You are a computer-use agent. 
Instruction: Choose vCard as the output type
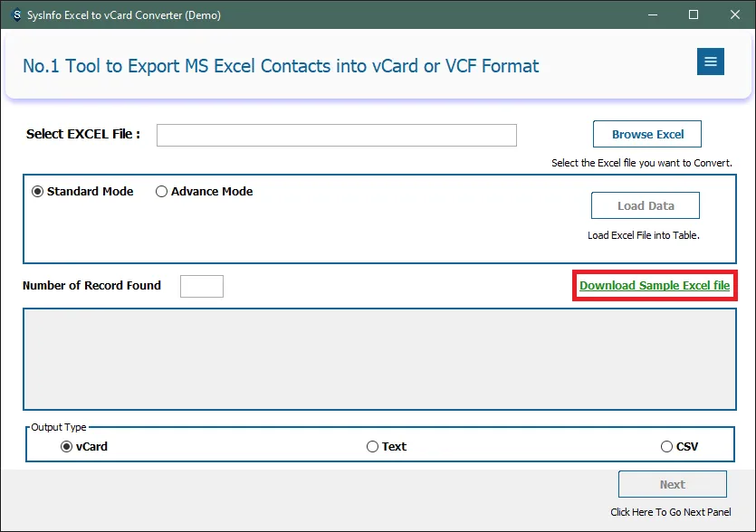[x=67, y=446]
